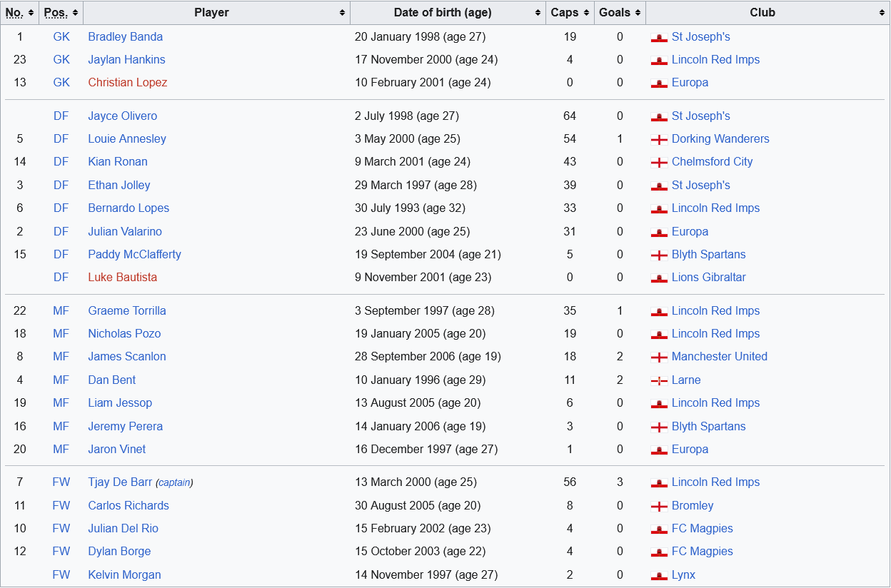Click the Dorking Wanderers club link

click(x=720, y=139)
